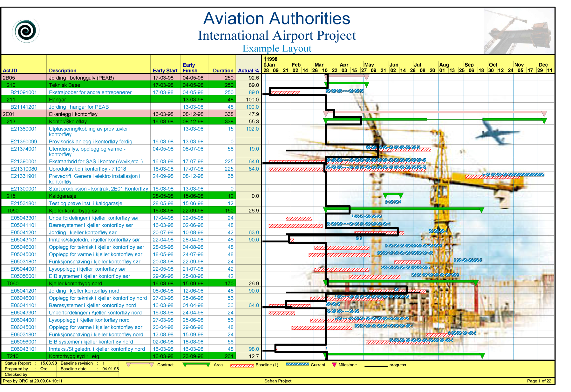Click the Oct month header in timeline
Screen dimensions: 571x392
pyautogui.click(x=493, y=65)
